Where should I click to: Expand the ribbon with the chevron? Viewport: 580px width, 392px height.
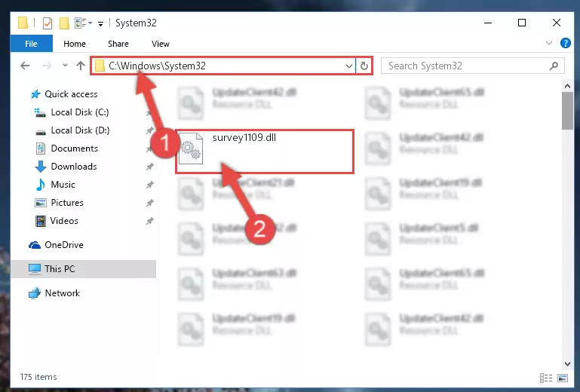pyautogui.click(x=549, y=43)
